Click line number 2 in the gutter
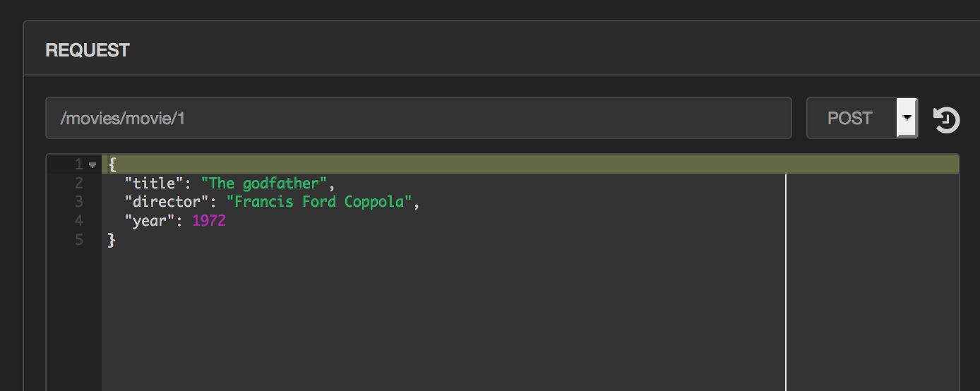Screen dimensions: 980x391 tap(78, 184)
